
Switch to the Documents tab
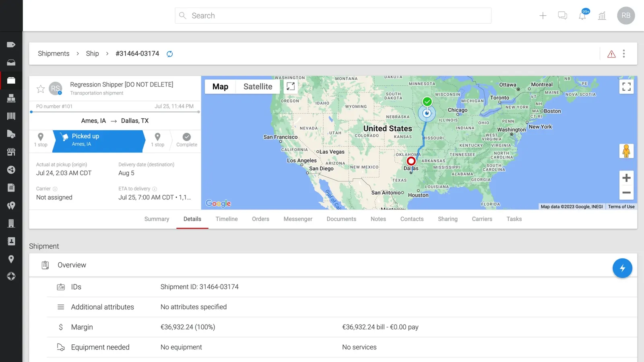341,219
